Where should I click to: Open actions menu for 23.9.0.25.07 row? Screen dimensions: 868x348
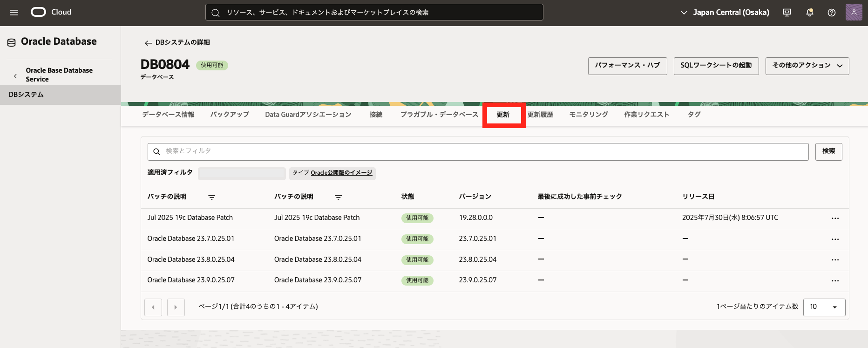pyautogui.click(x=835, y=280)
